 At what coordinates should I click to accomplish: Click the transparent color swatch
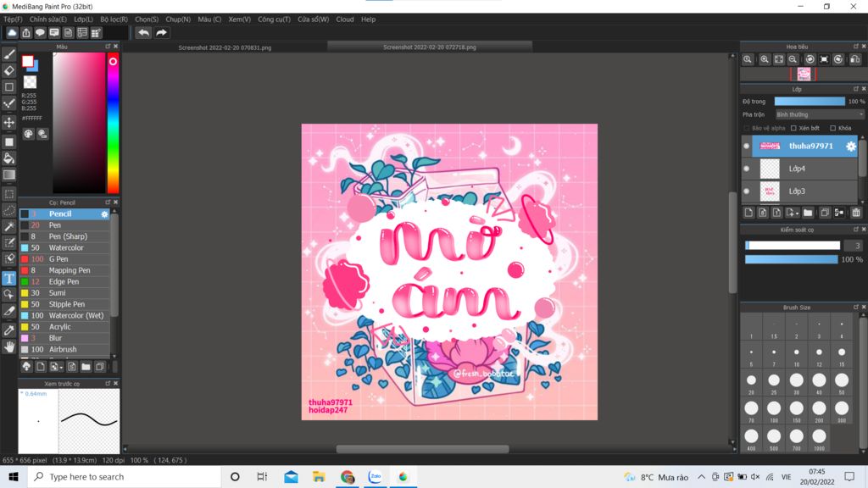tap(30, 82)
